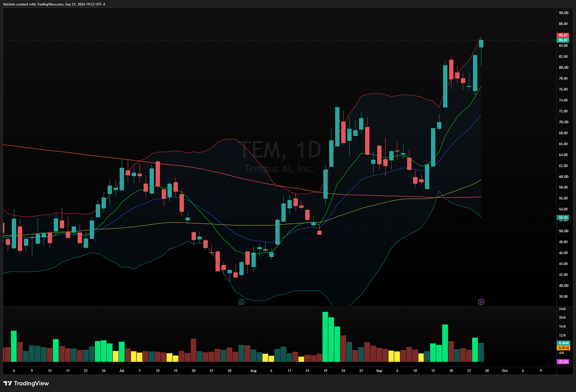Click the 90.00 price scale label
Screen dimensions: 576x392
coord(563,13)
